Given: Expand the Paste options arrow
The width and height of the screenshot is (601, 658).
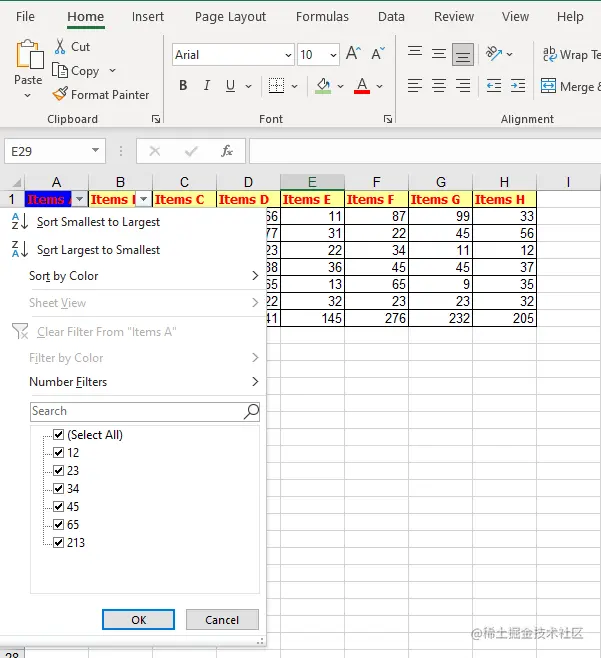Looking at the screenshot, I should click(x=28, y=96).
